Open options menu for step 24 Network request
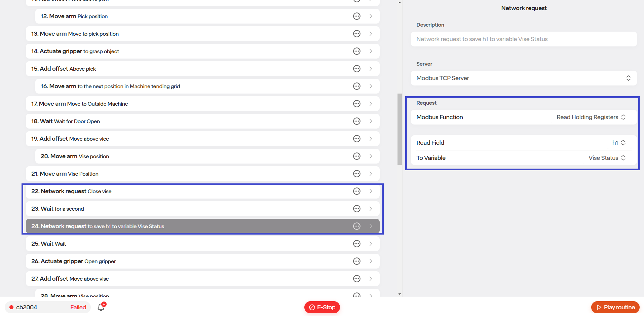Viewport: 644px width, 316px height. coord(357,226)
